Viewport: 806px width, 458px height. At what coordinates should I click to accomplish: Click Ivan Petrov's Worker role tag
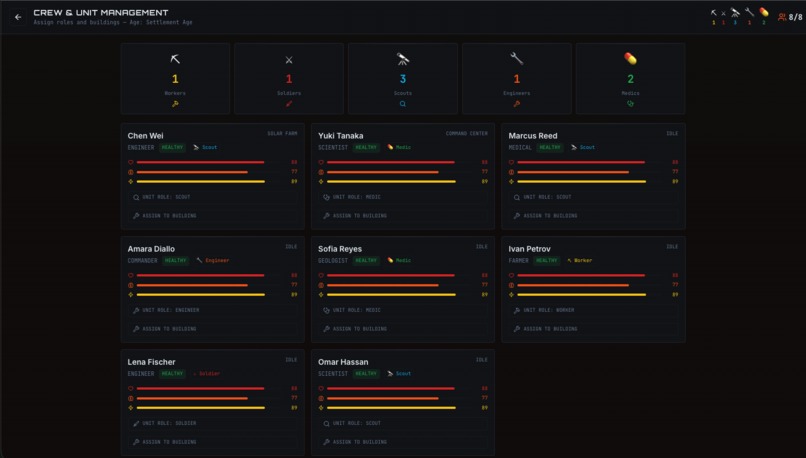(x=579, y=261)
